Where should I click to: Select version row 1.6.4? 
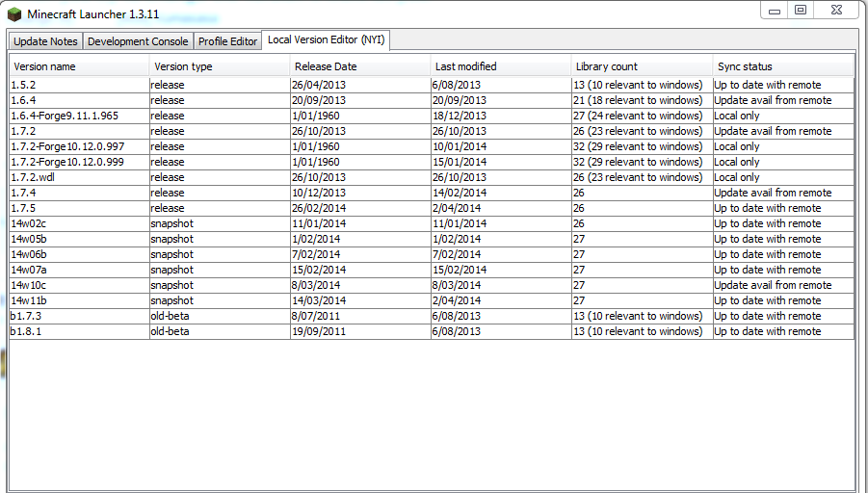click(x=432, y=101)
